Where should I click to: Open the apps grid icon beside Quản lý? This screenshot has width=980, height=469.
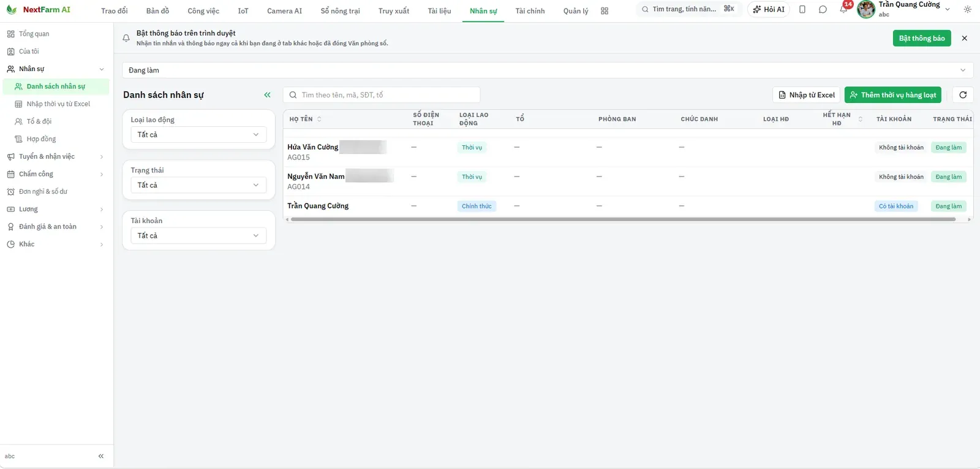point(605,11)
